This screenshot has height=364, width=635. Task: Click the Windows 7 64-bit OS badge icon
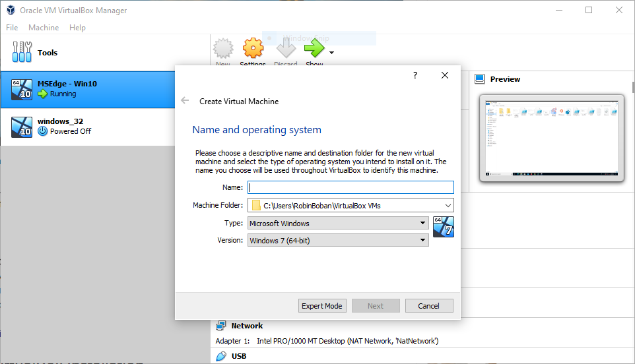click(x=444, y=227)
